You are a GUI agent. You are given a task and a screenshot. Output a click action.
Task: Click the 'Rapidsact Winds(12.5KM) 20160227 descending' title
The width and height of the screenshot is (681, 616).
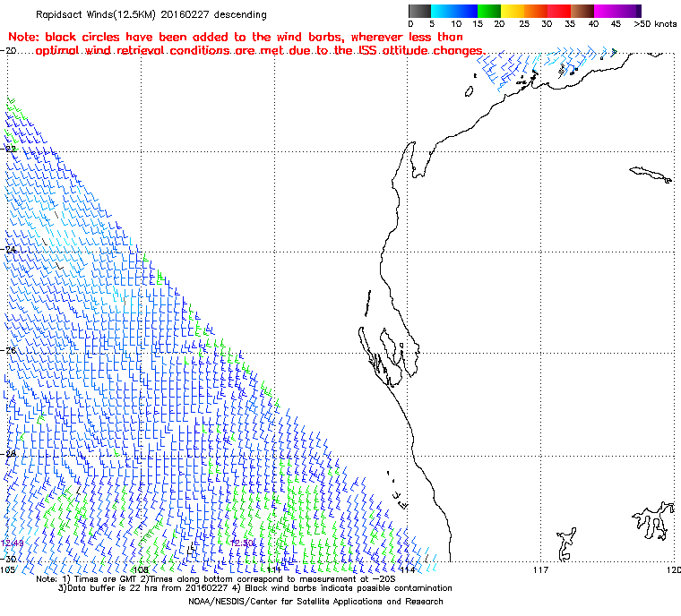[x=151, y=14]
